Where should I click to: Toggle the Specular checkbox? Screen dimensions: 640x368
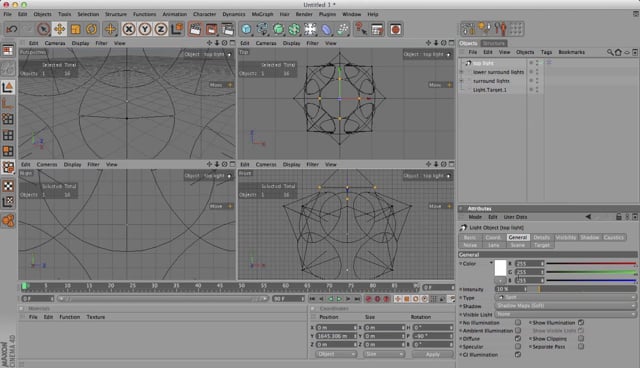[518, 346]
